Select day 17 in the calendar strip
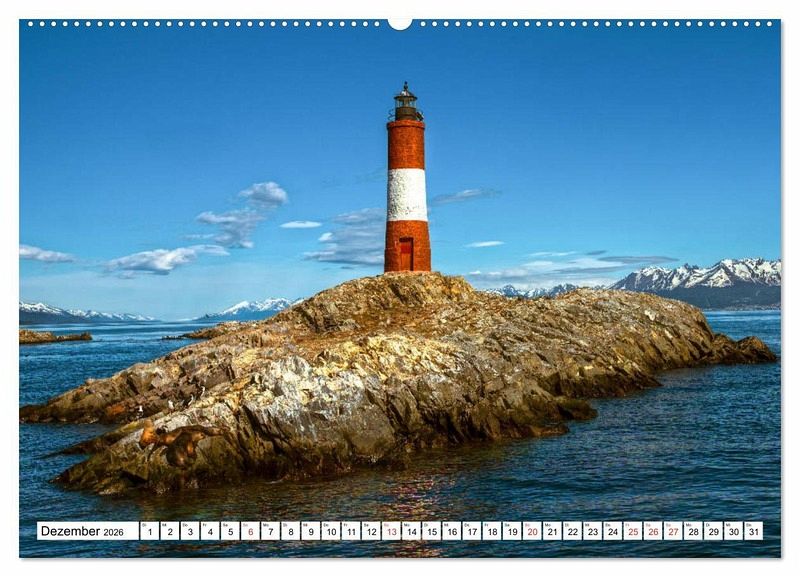 (x=472, y=531)
